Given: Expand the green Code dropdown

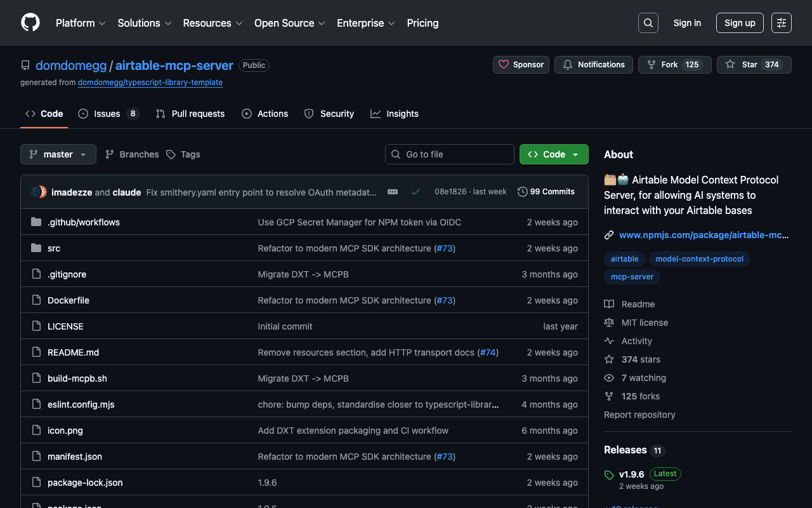Looking at the screenshot, I should pyautogui.click(x=554, y=154).
